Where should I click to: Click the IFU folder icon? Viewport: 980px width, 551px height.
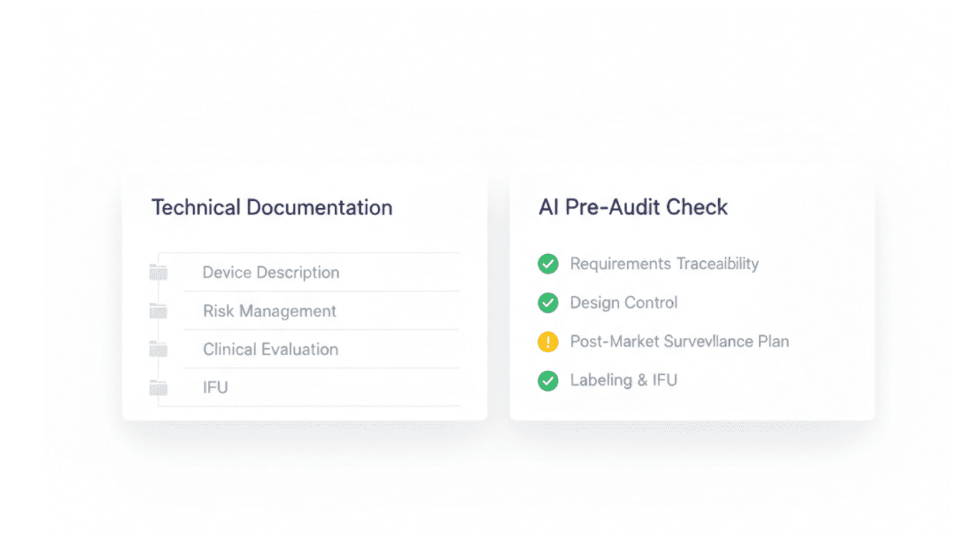159,387
